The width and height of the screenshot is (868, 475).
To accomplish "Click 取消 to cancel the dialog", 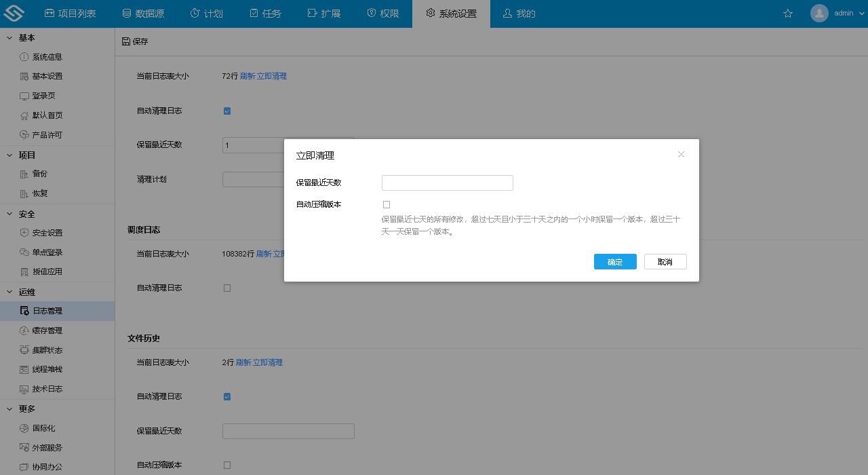I will (665, 262).
